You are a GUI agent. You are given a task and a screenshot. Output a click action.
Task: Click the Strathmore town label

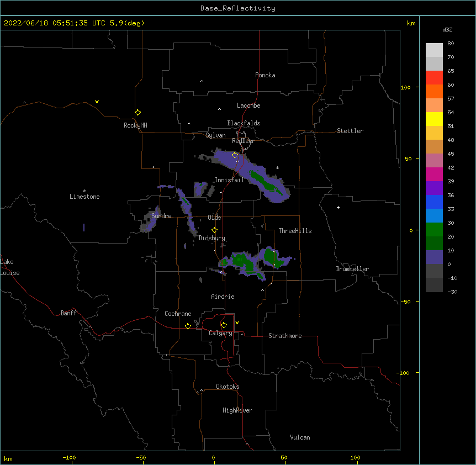pos(285,336)
